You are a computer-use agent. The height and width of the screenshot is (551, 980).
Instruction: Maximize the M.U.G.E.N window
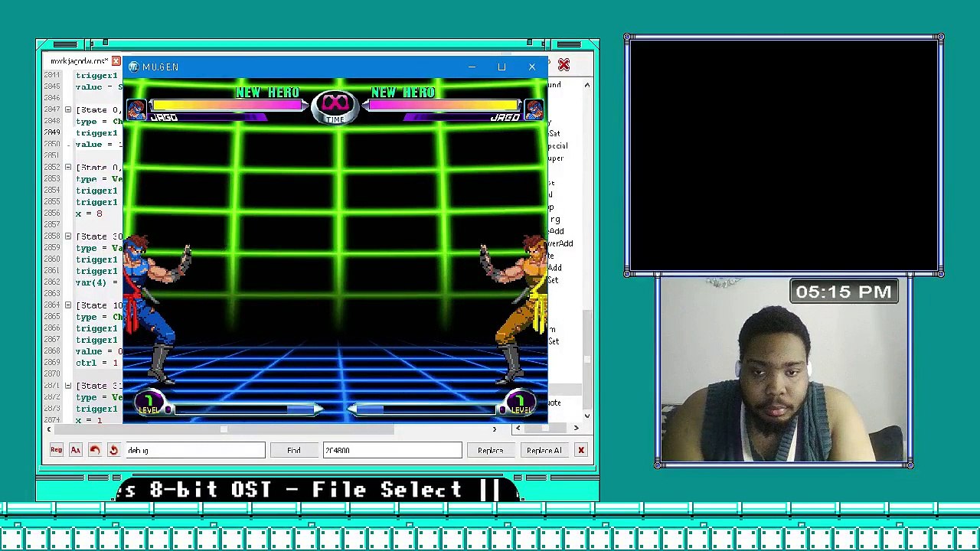pos(501,67)
